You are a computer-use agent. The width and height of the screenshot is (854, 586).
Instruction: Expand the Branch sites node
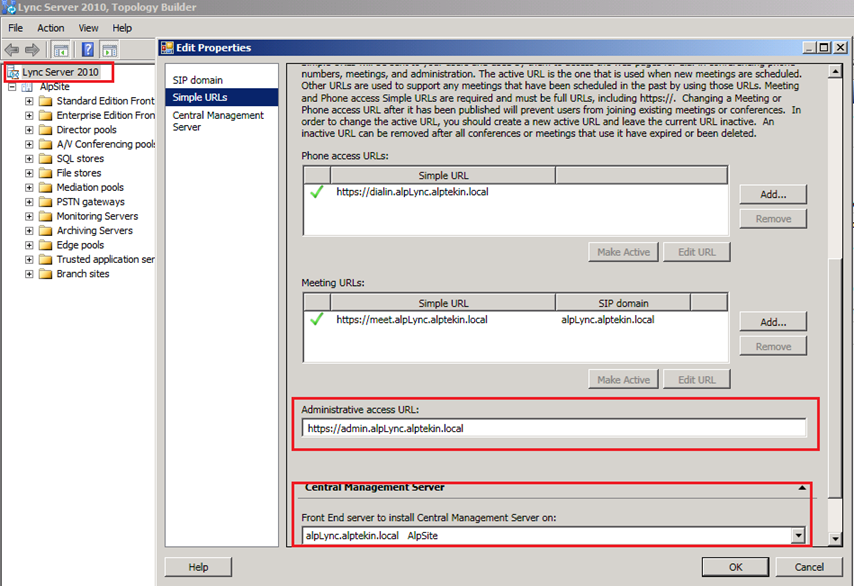coord(29,274)
